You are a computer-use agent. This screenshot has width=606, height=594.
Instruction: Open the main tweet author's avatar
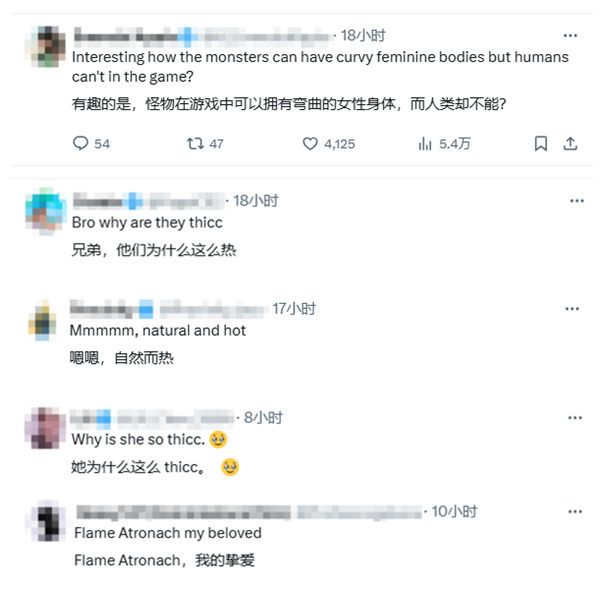click(x=46, y=46)
